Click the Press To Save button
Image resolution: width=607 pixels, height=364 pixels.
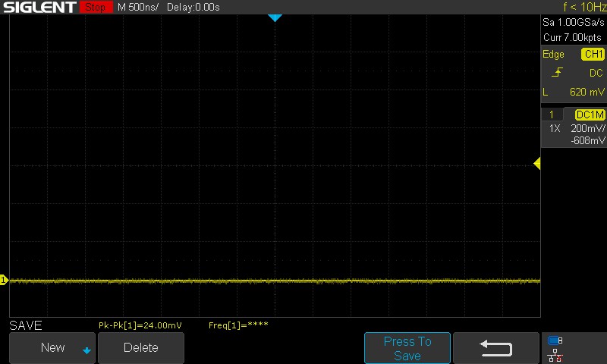407,348
